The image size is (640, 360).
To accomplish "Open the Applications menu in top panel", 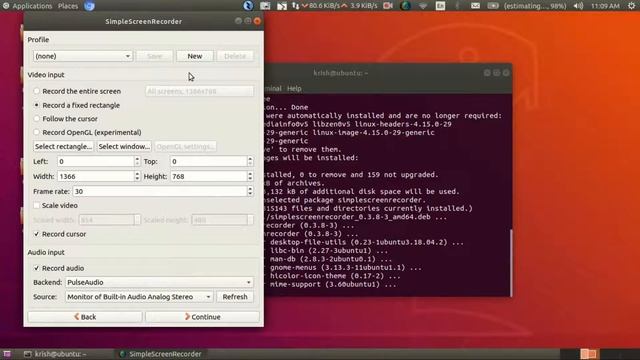I will point(27,6).
